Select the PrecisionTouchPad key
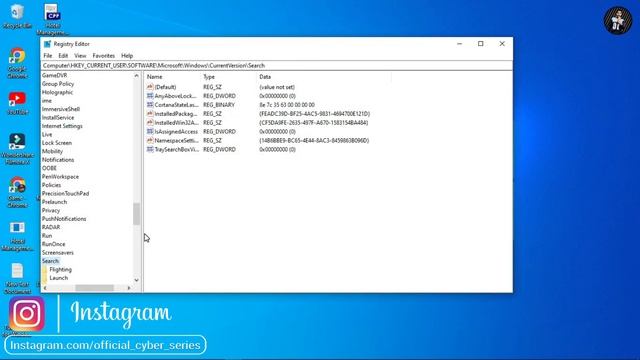The height and width of the screenshot is (360, 640). pyautogui.click(x=65, y=193)
